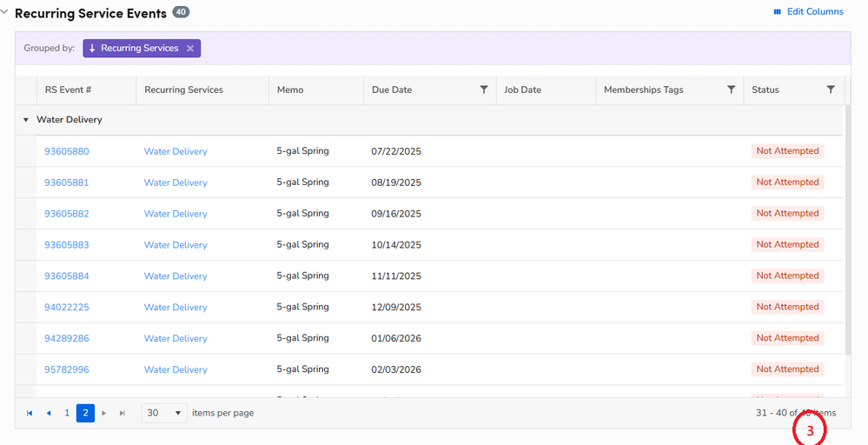Open the Memberships Tags filter icon
Screen dimensions: 868x445
(732, 90)
